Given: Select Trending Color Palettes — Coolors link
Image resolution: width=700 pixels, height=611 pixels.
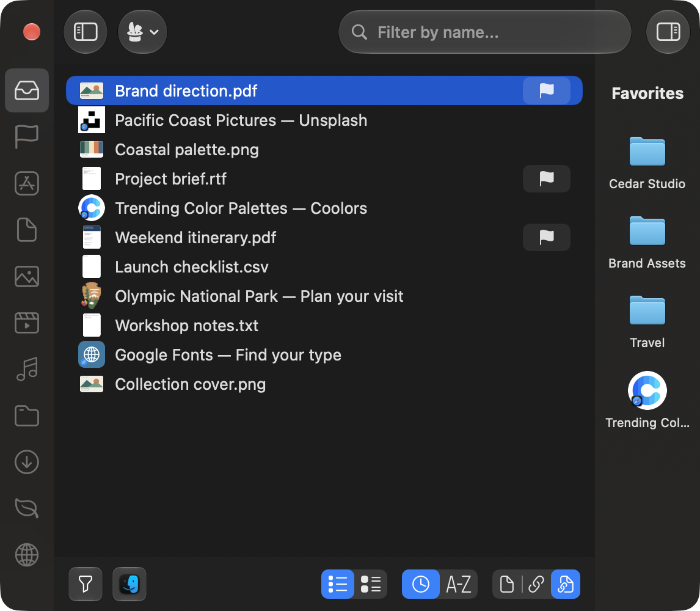Looking at the screenshot, I should click(x=324, y=208).
